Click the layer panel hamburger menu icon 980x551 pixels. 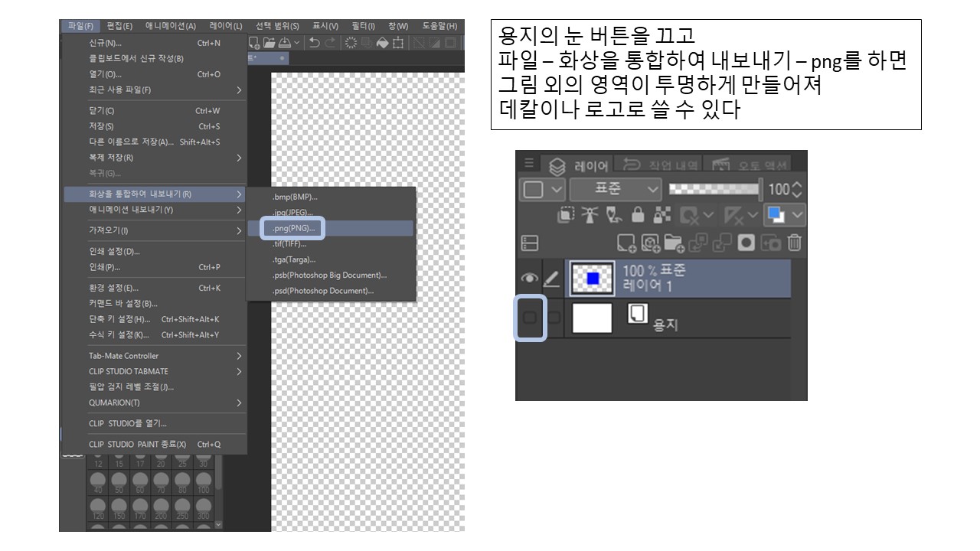(x=529, y=162)
